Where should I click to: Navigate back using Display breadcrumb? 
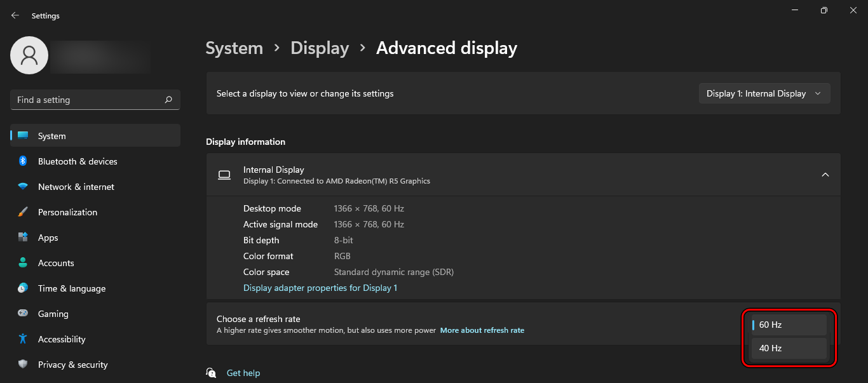320,48
